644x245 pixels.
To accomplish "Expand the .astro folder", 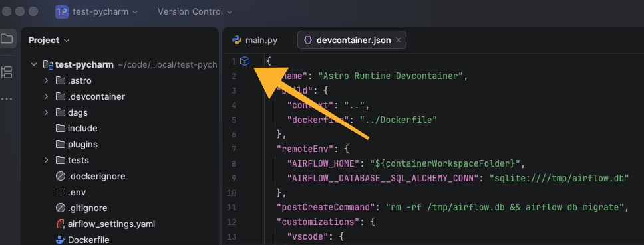I will (46, 80).
